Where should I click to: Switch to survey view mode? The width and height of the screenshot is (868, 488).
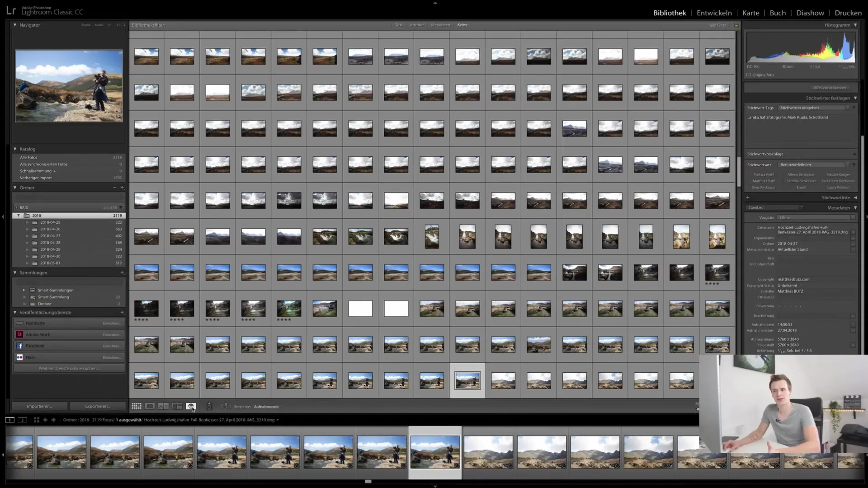(177, 406)
